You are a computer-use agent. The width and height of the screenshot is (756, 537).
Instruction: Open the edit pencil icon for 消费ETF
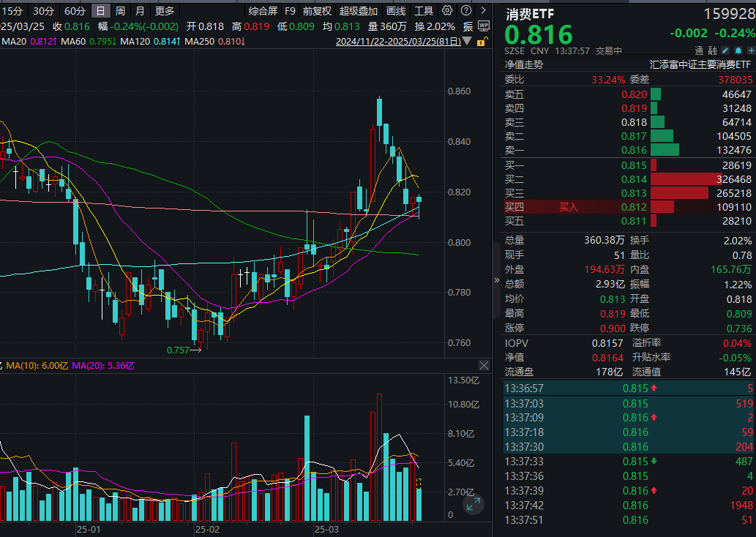click(x=725, y=50)
